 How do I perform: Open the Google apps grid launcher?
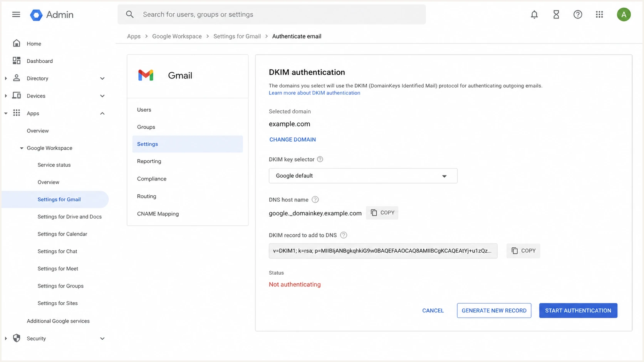[599, 15]
